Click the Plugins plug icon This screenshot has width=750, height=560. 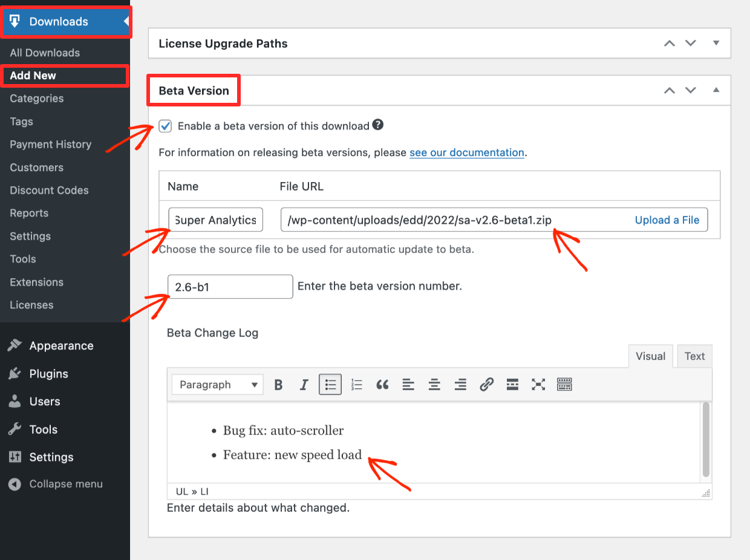point(15,374)
